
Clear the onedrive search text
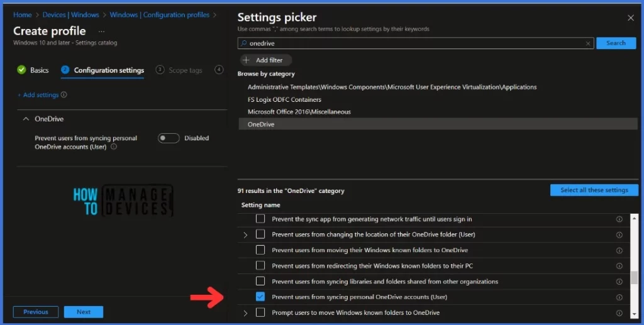click(588, 43)
